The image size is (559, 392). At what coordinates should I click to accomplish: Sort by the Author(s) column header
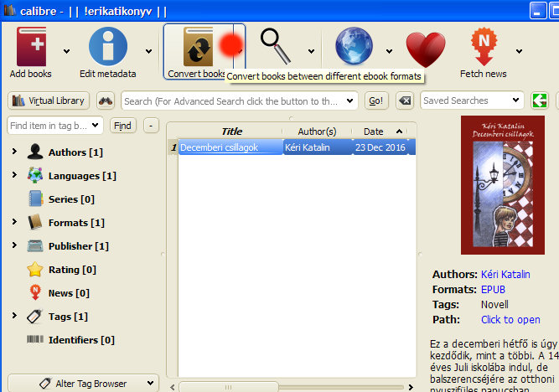[317, 132]
